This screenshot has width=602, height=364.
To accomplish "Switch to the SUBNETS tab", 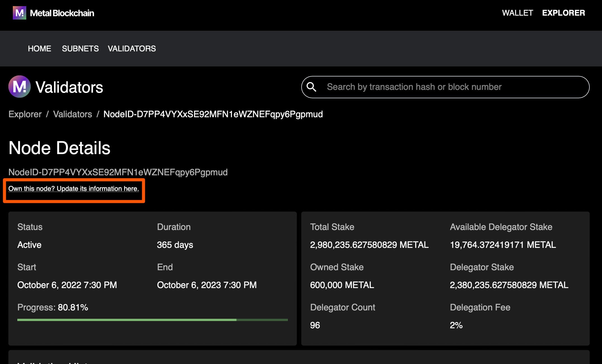I will pos(80,49).
